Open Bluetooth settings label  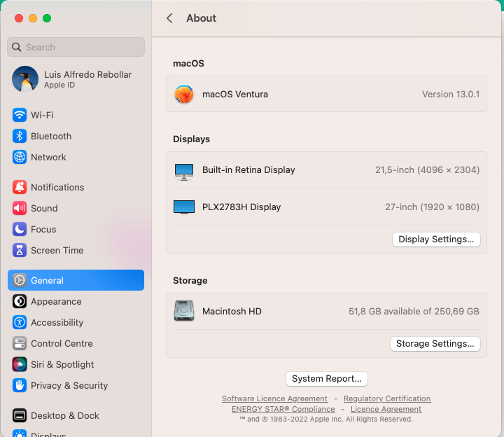tap(51, 136)
